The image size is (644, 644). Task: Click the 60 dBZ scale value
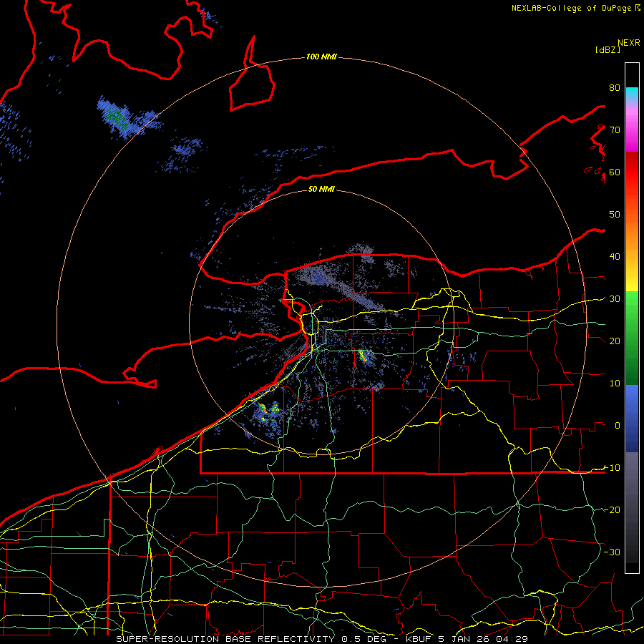(615, 172)
